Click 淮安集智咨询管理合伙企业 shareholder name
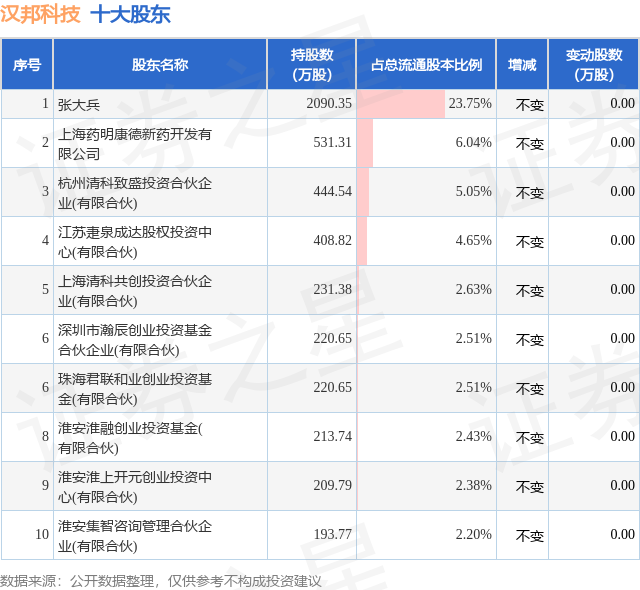Viewport: 640px width, 590px height. [134, 535]
